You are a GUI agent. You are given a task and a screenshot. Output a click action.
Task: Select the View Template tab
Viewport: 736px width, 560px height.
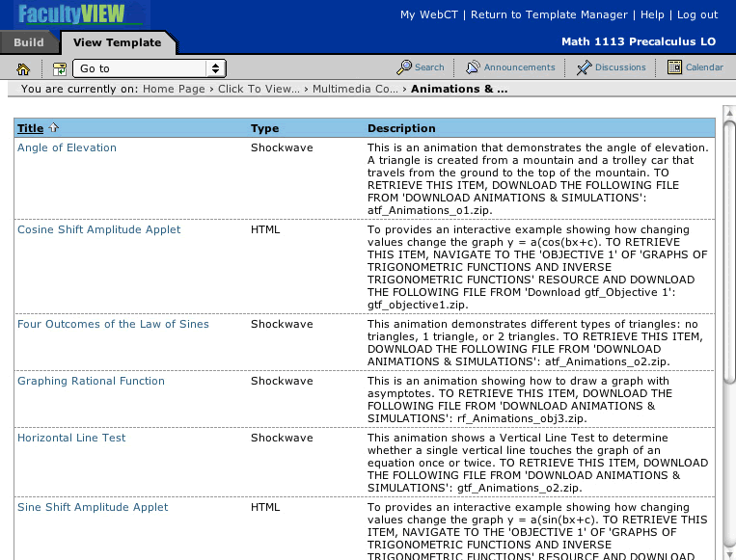(x=118, y=42)
